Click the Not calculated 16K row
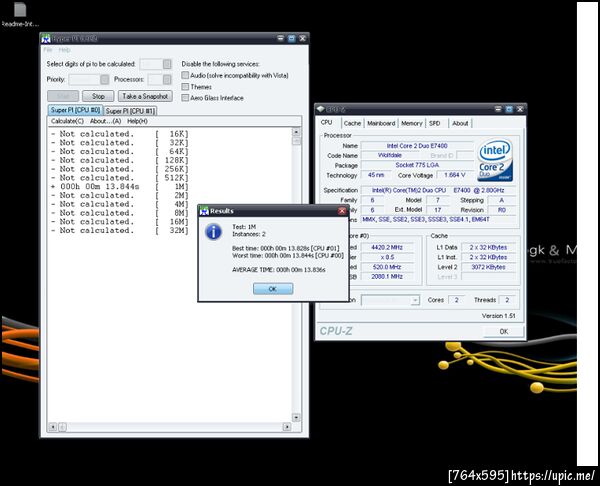 (x=120, y=134)
